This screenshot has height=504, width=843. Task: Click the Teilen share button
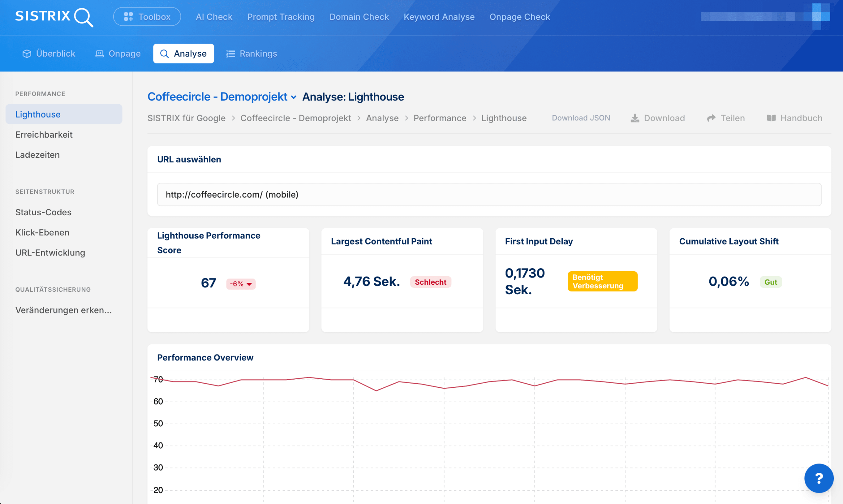pyautogui.click(x=726, y=118)
